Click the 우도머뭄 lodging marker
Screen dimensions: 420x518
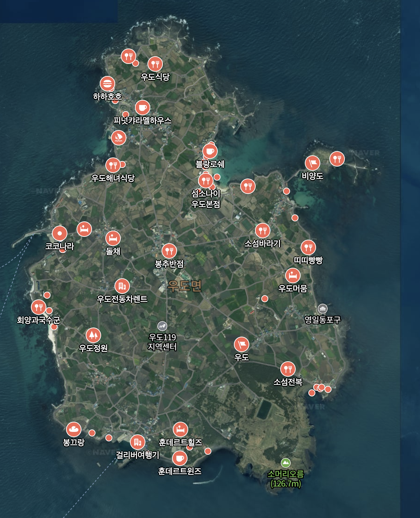click(x=293, y=276)
